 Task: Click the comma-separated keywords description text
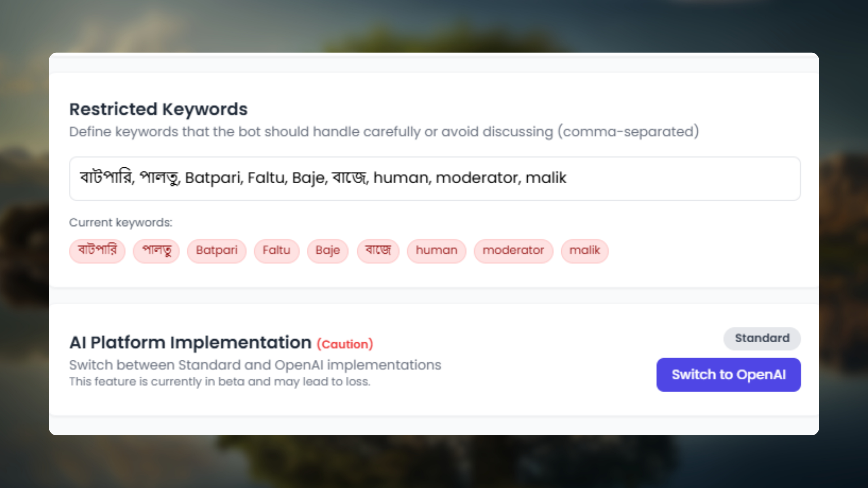coord(384,132)
